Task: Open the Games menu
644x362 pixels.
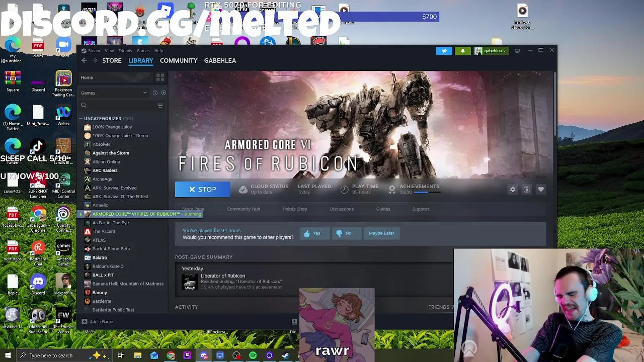Action: 143,51
